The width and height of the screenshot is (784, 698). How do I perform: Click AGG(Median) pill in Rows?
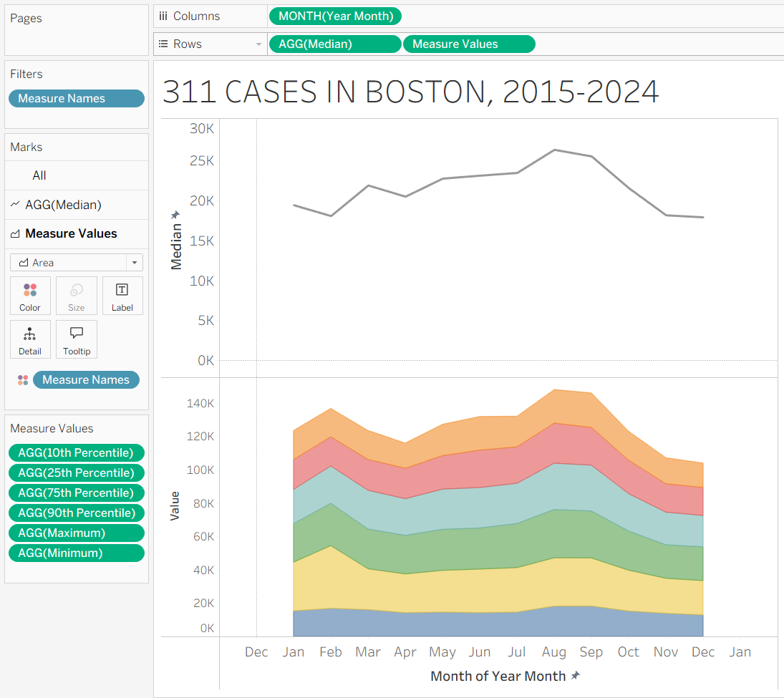point(335,44)
